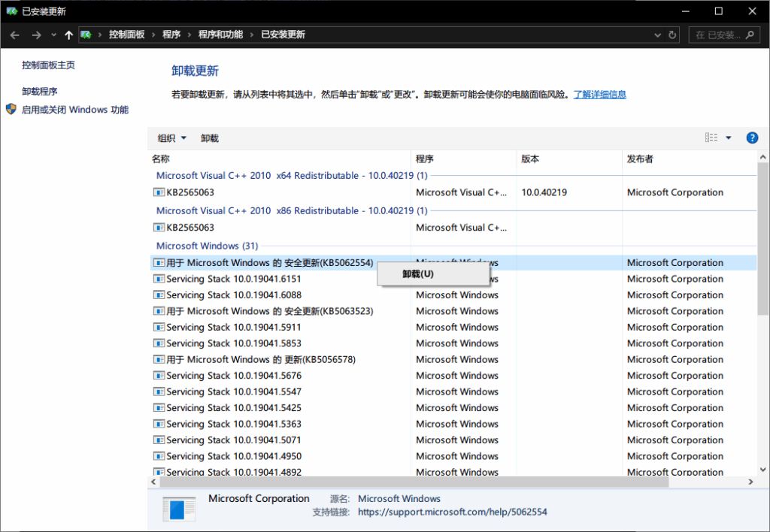Screen dimensions: 770x532
Task: Click the address bar control panel icon
Action: 86,35
